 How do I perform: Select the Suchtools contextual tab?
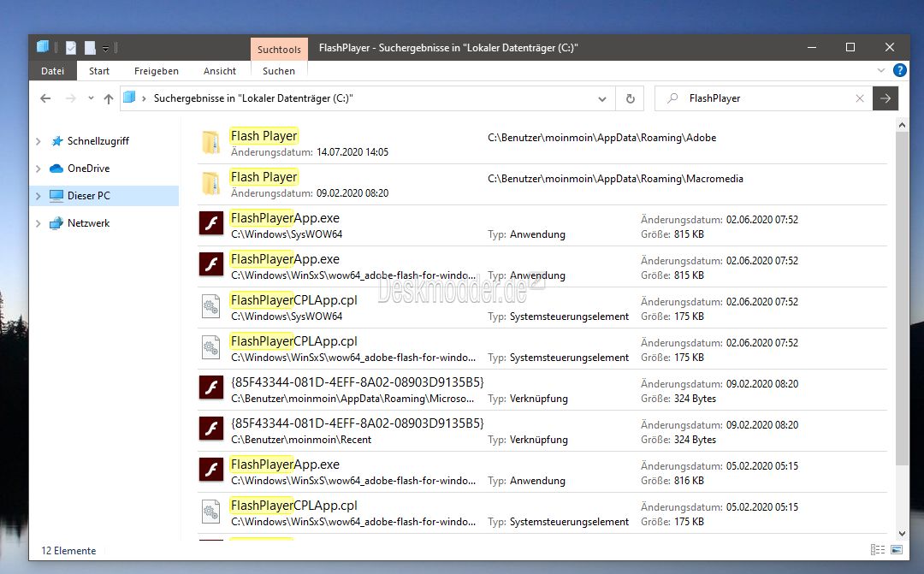point(279,50)
